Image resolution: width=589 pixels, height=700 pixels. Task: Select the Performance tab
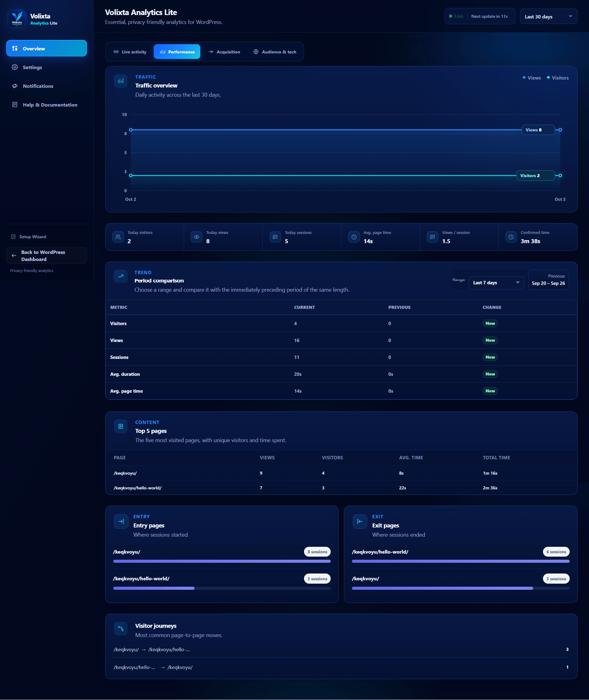point(177,52)
